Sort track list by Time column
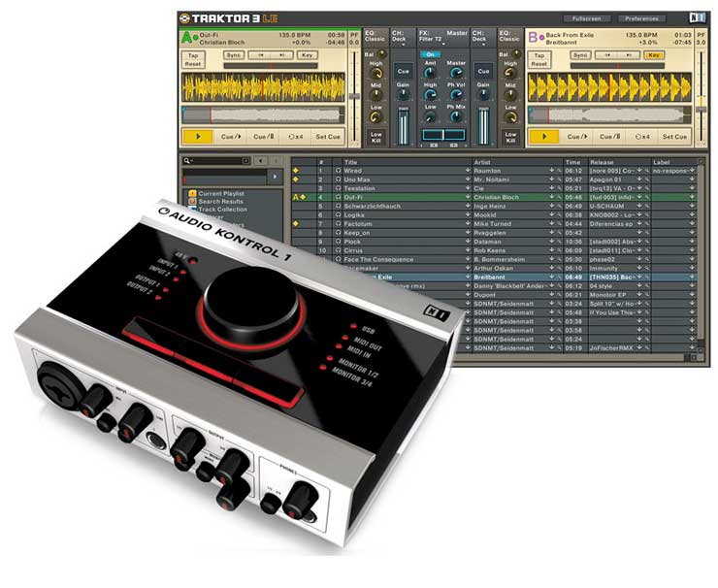Viewport: 718px width, 588px height. tap(575, 162)
